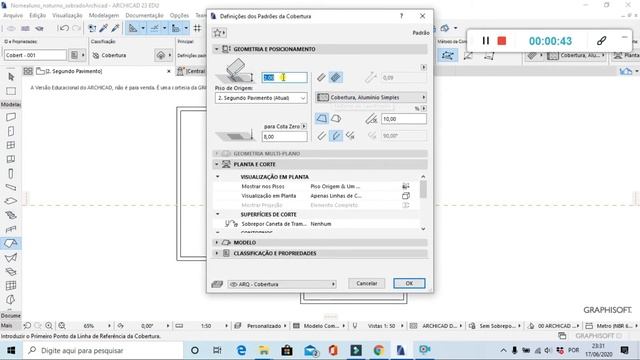Select the Marquee tool in toolbox
This screenshot has width=640, height=360.
11,91
